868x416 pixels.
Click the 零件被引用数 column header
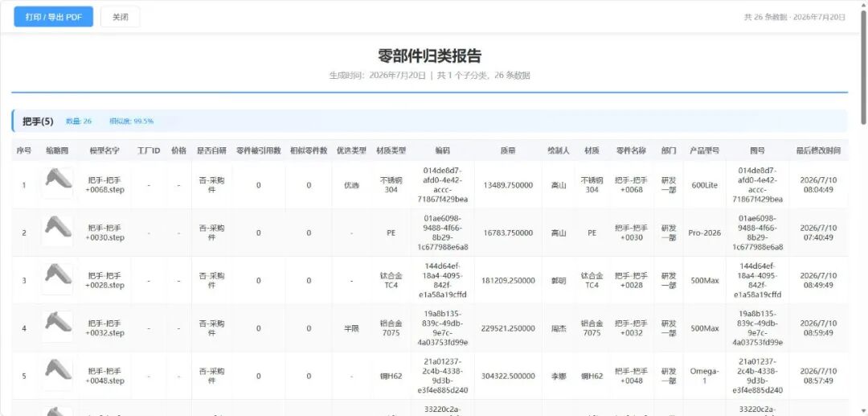click(x=259, y=150)
